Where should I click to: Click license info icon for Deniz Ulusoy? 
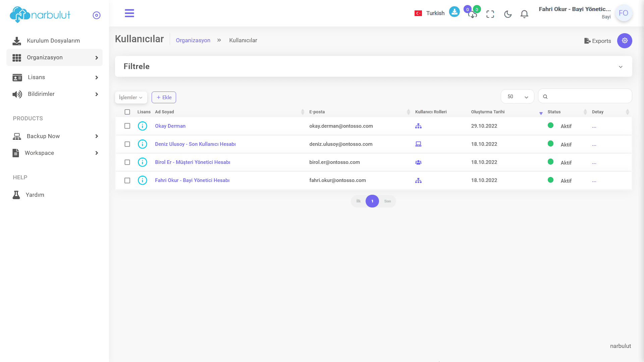pyautogui.click(x=143, y=144)
